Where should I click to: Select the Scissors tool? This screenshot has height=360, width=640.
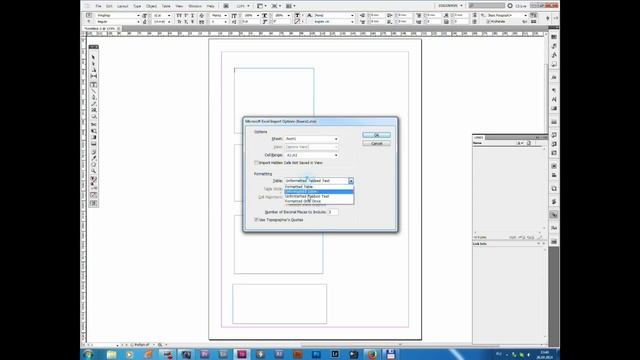coord(93,124)
